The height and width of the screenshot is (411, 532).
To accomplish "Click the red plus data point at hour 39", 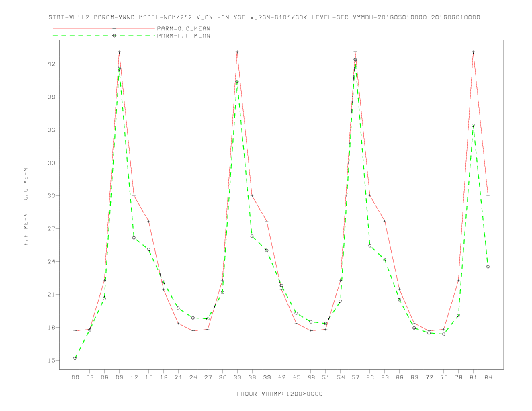I will coord(267,221).
